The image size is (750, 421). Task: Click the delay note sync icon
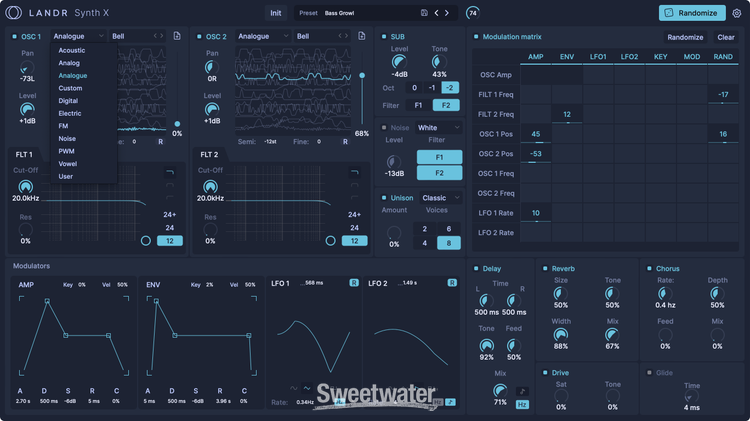pyautogui.click(x=522, y=391)
